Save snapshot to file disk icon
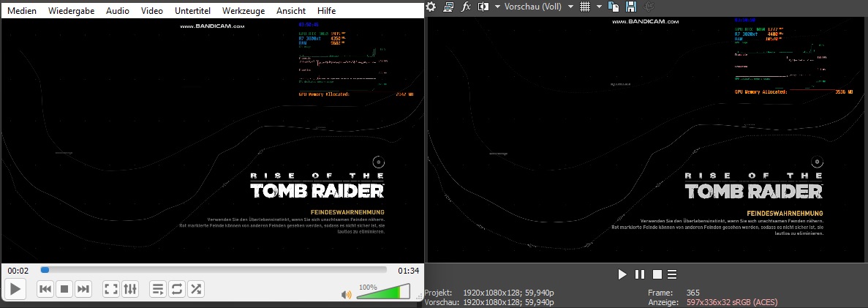Viewport: 868px width, 308px height. tap(630, 7)
